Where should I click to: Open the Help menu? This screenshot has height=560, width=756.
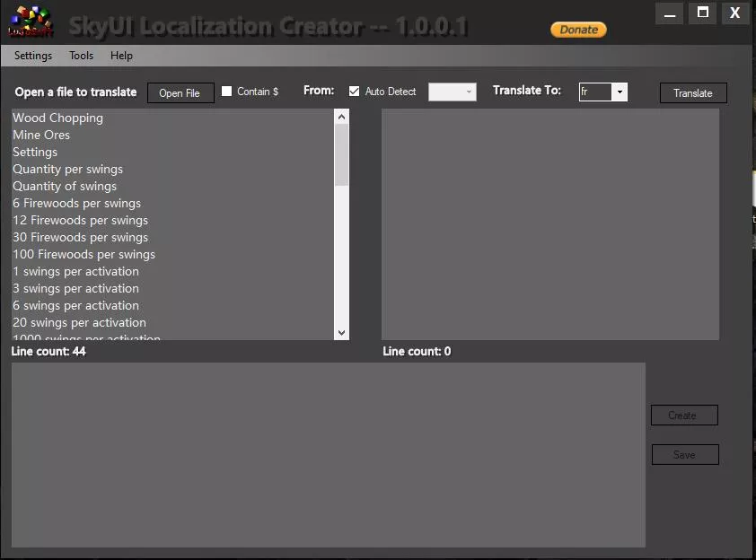point(121,56)
